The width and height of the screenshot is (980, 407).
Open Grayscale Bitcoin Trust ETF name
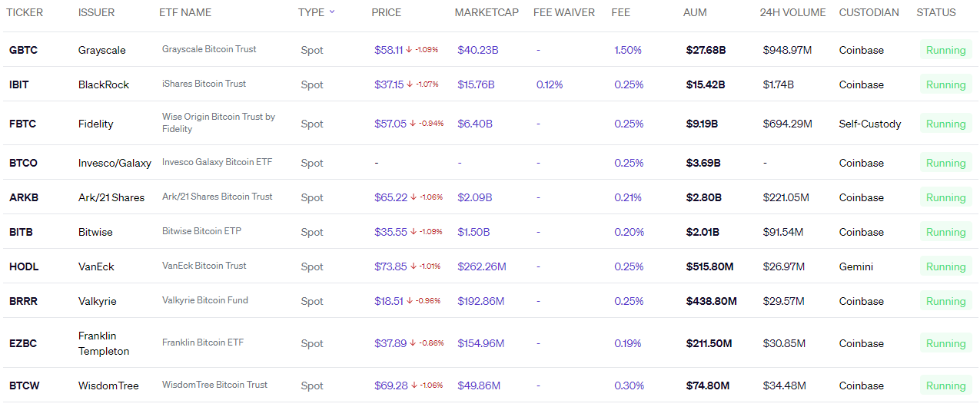(209, 49)
